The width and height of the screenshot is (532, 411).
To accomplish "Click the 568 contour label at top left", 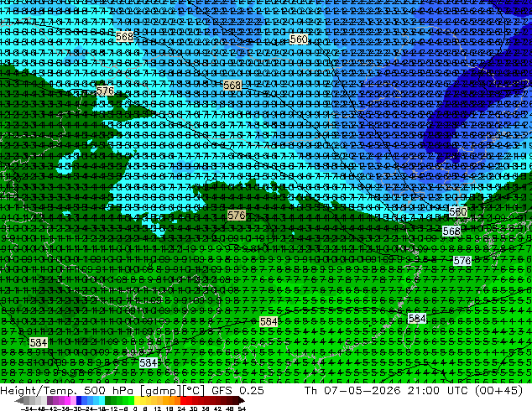I will pyautogui.click(x=124, y=36).
